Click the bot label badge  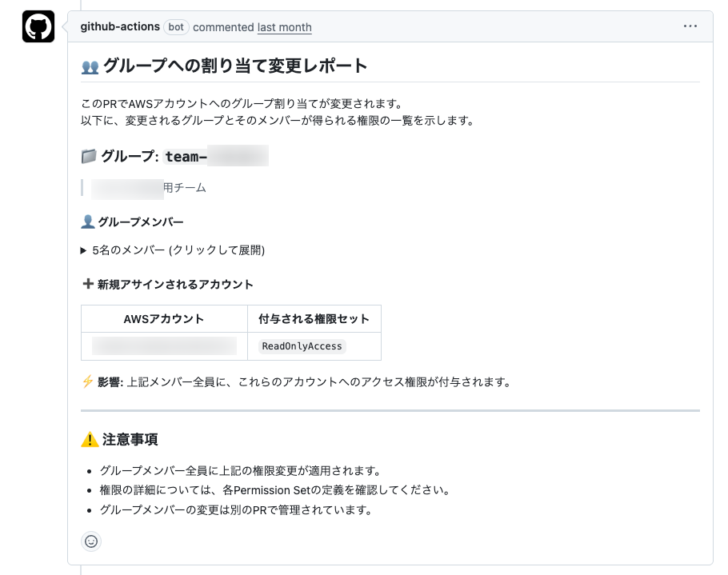[176, 26]
